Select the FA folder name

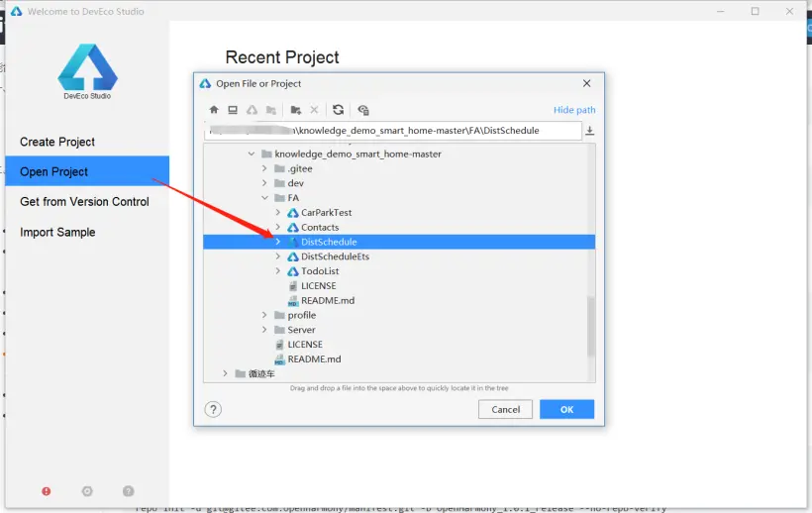(x=293, y=198)
